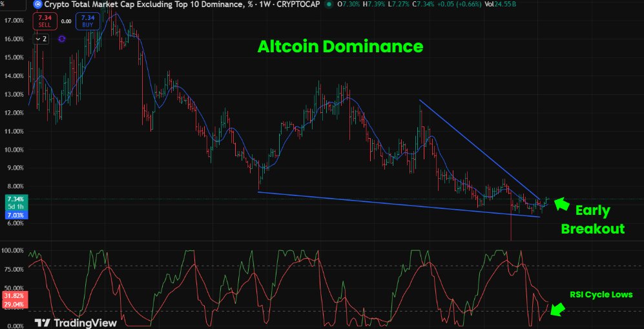The height and width of the screenshot is (329, 644).
Task: Click the 100.00% RSI axis label
Action: point(12,250)
